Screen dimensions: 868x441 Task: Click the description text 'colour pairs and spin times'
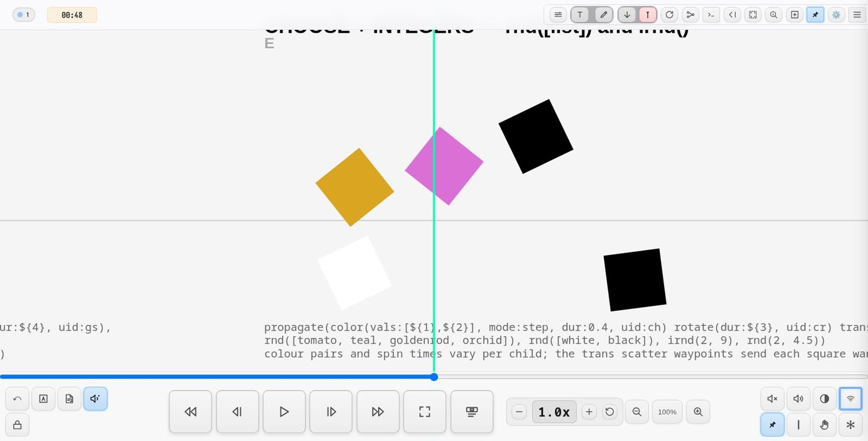coord(353,354)
